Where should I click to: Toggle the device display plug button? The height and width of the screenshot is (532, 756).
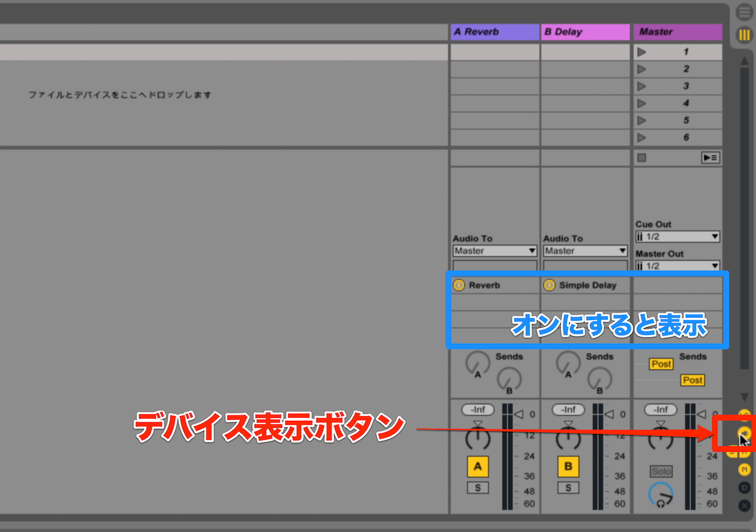[x=743, y=433]
